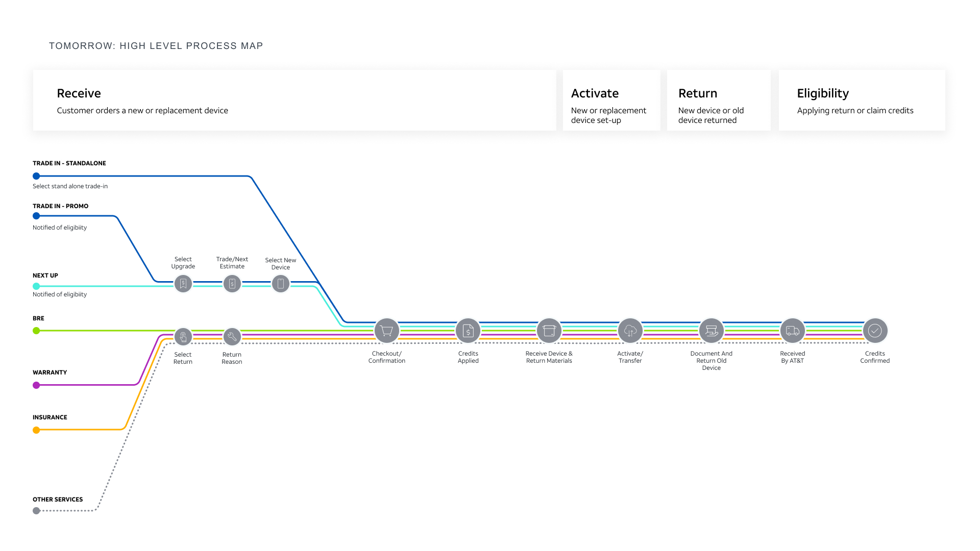Image resolution: width=980 pixels, height=551 pixels.
Task: Click the Received By AT&T truck icon
Action: [793, 331]
